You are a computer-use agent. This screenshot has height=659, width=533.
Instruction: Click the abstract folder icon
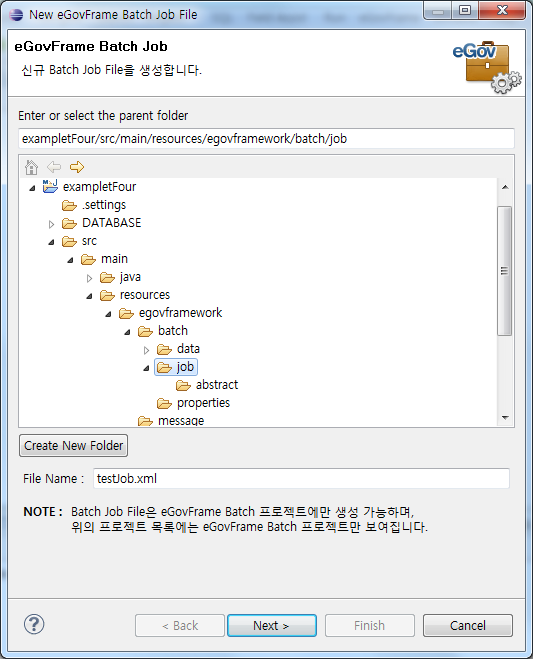pos(183,385)
